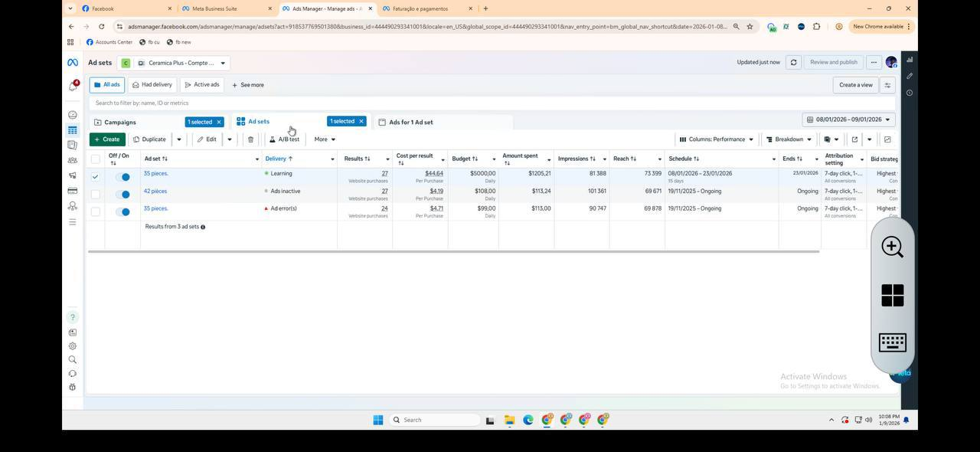The image size is (980, 452).
Task: Switch to the Ads for 1 Ad set tab
Action: (x=410, y=122)
